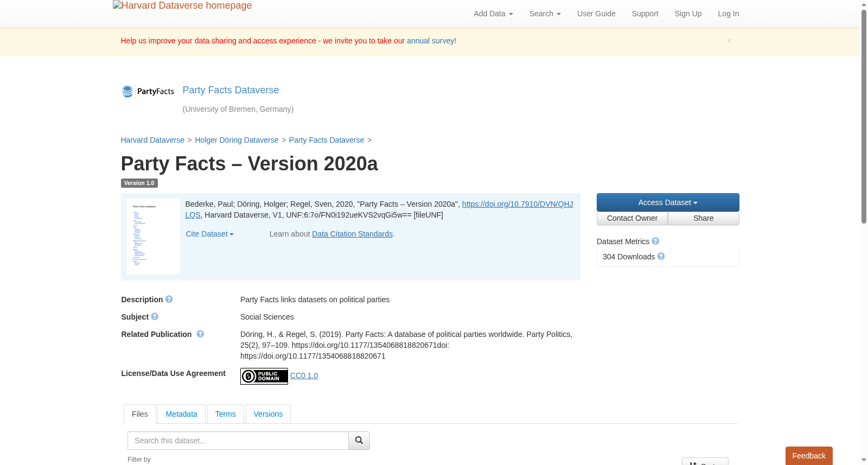Image resolution: width=868 pixels, height=465 pixels.
Task: Open the dataset DOI link
Action: [x=517, y=204]
